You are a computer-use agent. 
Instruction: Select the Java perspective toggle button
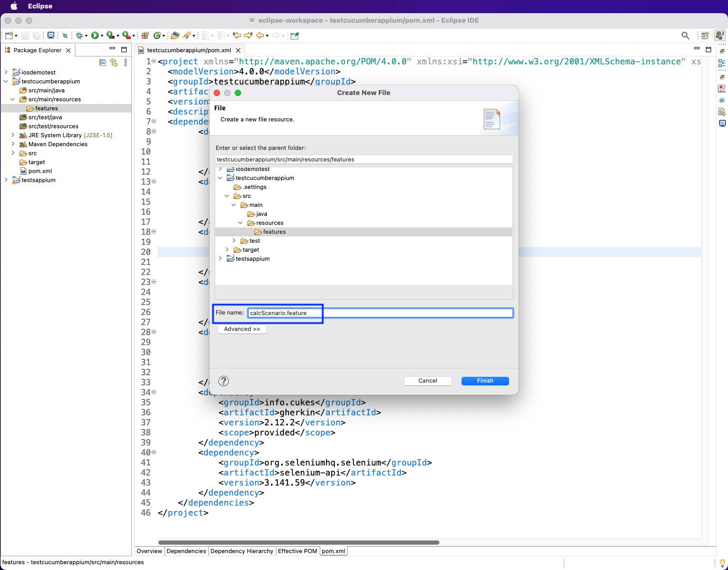(x=720, y=36)
